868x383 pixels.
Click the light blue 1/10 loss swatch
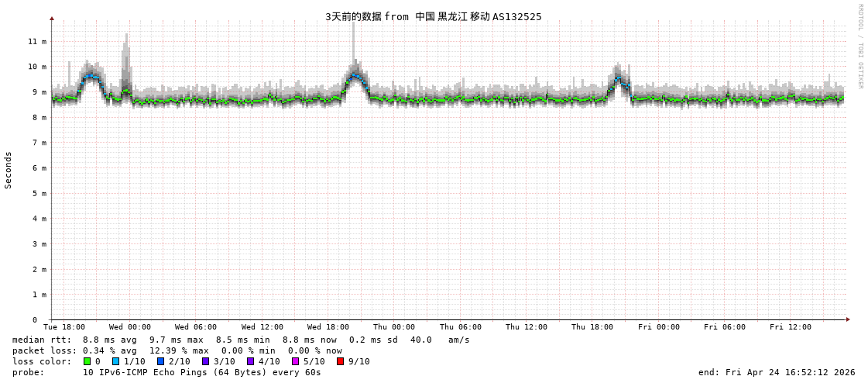[x=115, y=361]
